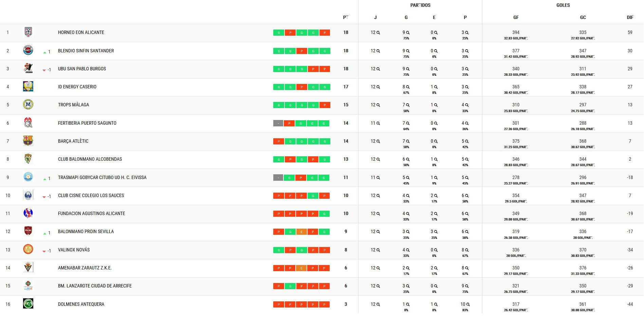Image resolution: width=644 pixels, height=317 pixels.
Task: Open the UBU San Pablo Burgos team link
Action: click(x=82, y=69)
